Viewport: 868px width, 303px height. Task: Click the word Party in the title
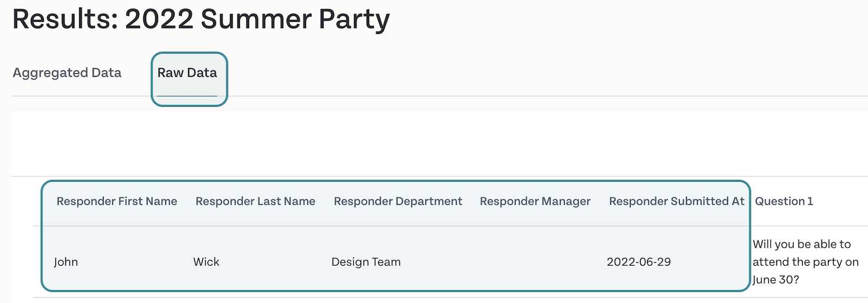tap(354, 19)
